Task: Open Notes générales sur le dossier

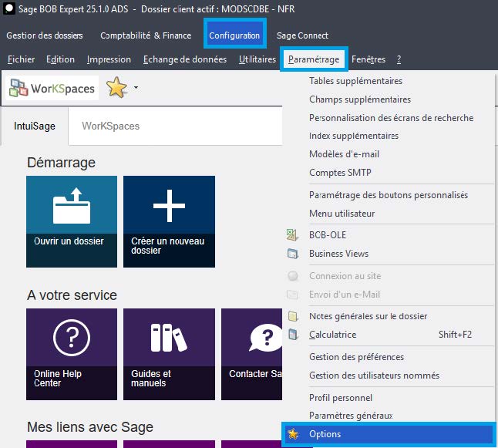Action: click(368, 316)
